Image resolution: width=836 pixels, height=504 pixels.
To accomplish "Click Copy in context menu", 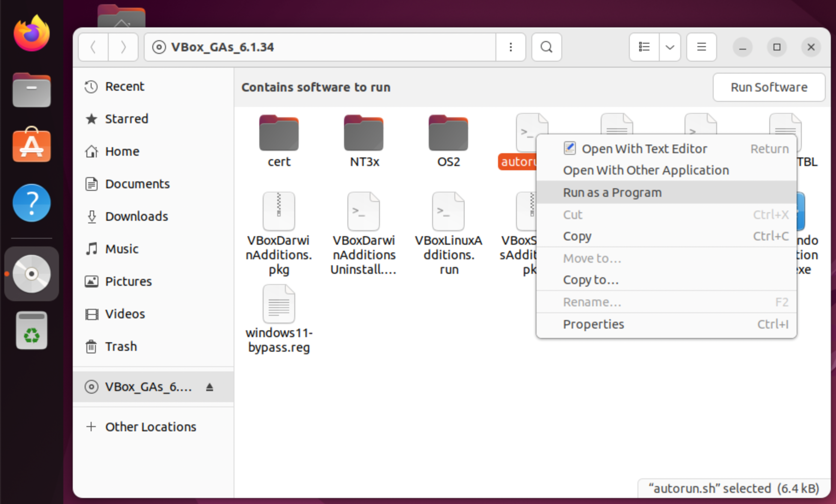I will pyautogui.click(x=666, y=236).
